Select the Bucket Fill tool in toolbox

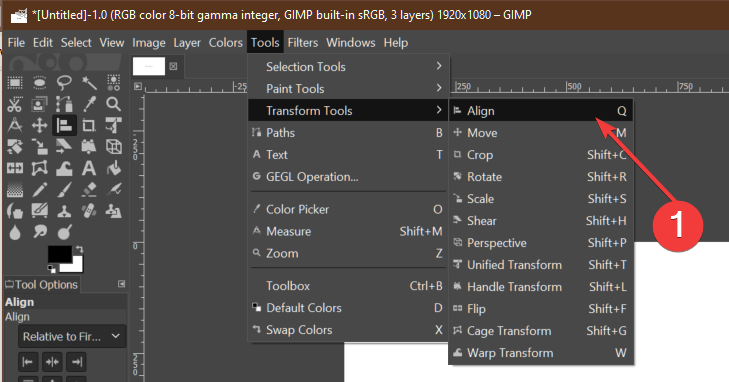pos(113,168)
